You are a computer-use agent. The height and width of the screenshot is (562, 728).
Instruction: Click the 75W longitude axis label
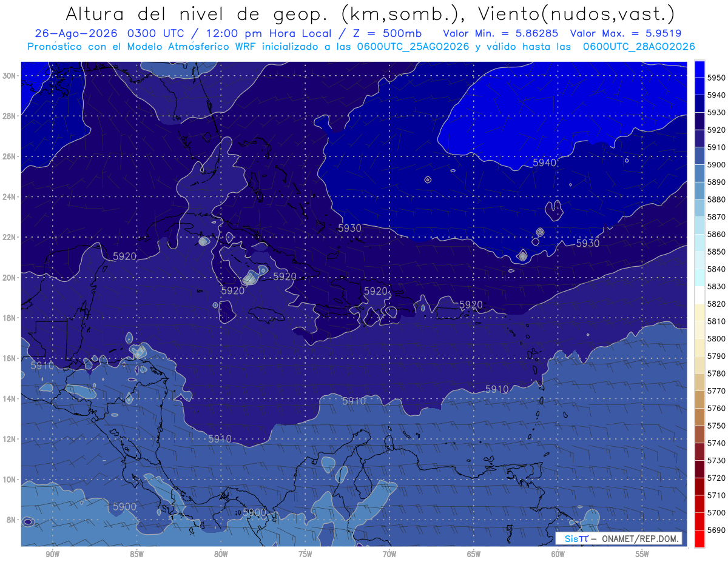[x=305, y=555]
